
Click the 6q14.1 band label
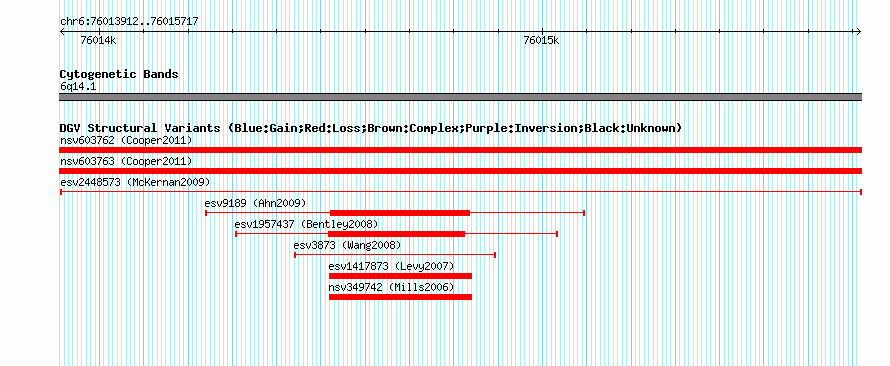pos(78,86)
